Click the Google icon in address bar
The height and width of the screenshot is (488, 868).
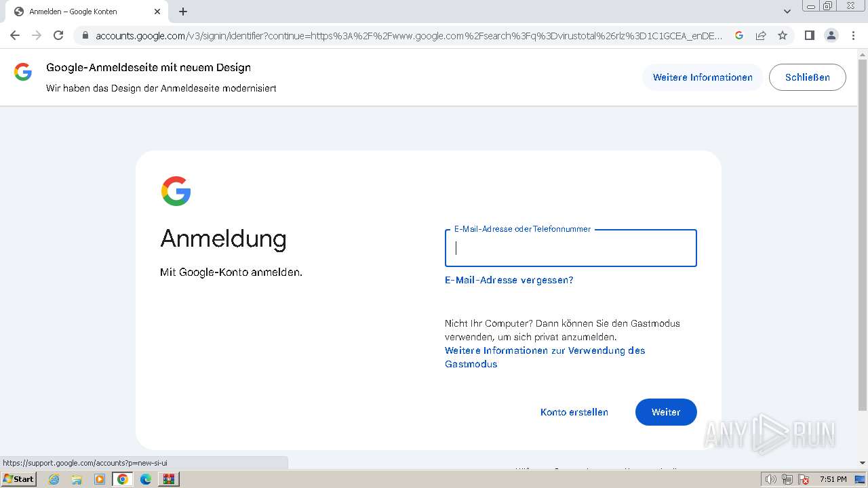pos(739,35)
